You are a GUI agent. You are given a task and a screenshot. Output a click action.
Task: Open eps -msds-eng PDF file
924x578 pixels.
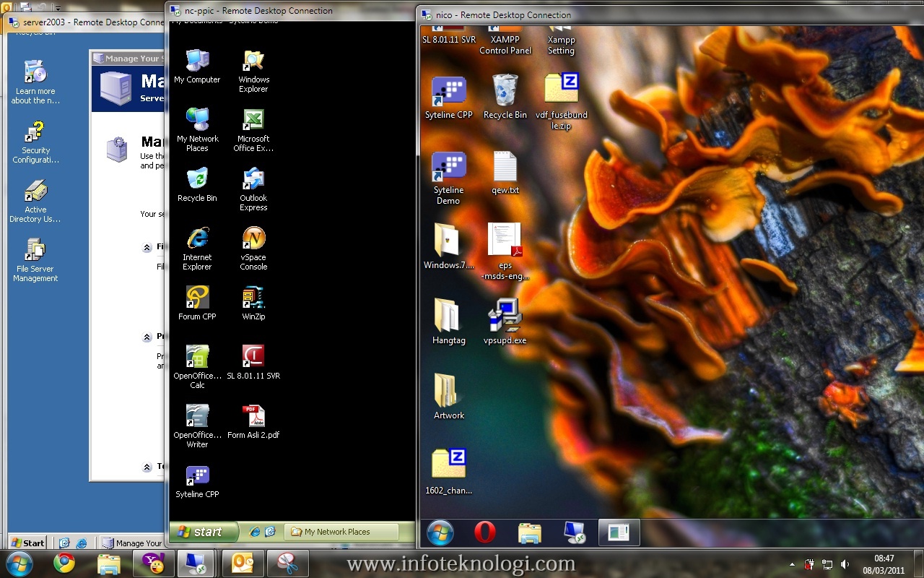click(505, 252)
